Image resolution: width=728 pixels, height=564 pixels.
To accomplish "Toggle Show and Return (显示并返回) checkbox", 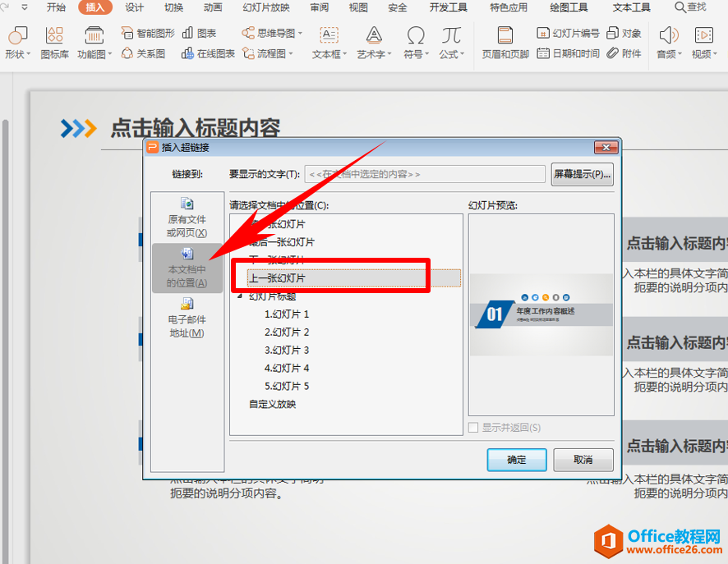I will [x=473, y=427].
